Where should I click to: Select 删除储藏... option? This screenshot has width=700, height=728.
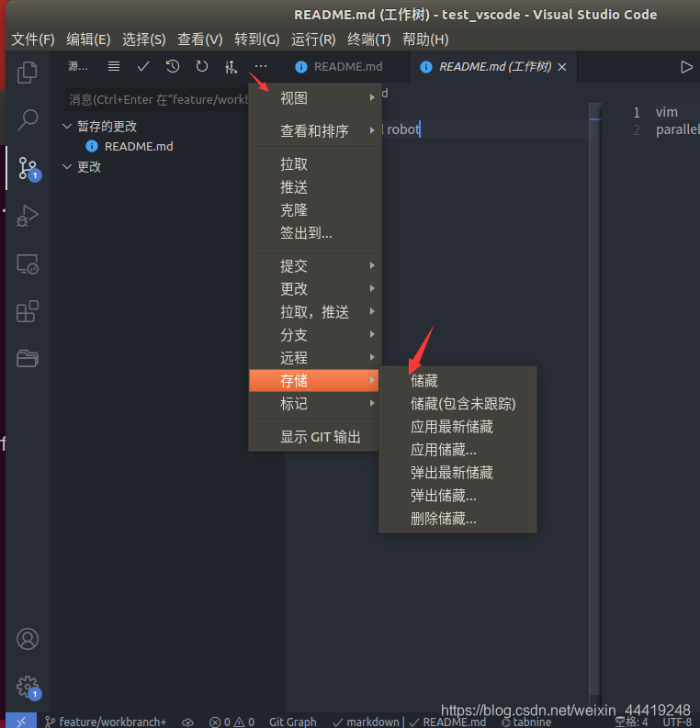(x=458, y=518)
